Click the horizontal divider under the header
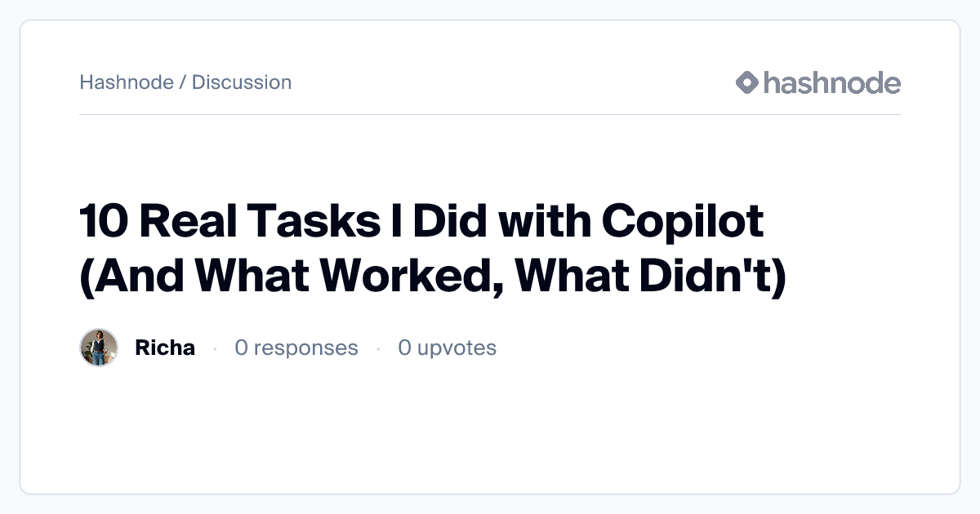This screenshot has height=514, width=980. (490, 114)
